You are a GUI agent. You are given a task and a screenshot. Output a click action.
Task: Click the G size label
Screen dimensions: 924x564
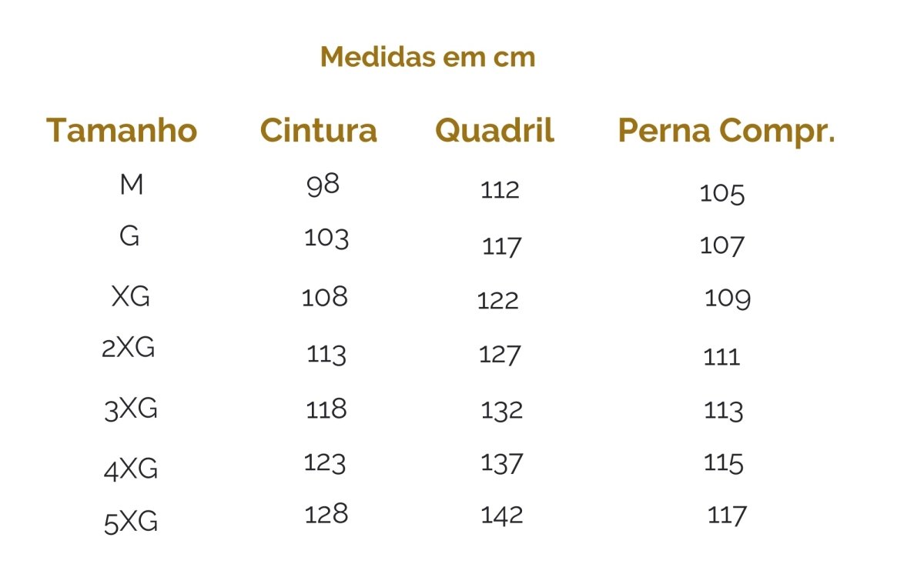tap(129, 236)
